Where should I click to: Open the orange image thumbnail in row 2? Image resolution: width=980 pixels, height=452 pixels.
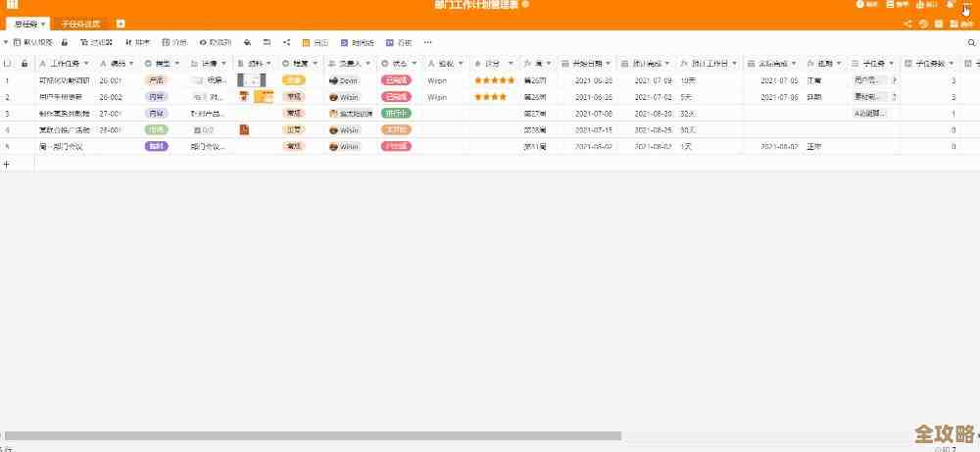pyautogui.click(x=264, y=97)
